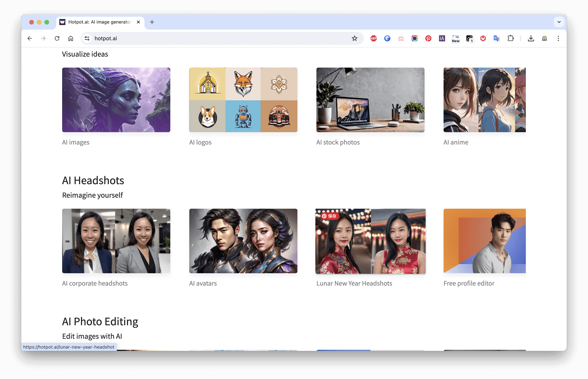The image size is (588, 379).
Task: Click the Pinterest save badge on Lunar photo
Action: tap(329, 216)
